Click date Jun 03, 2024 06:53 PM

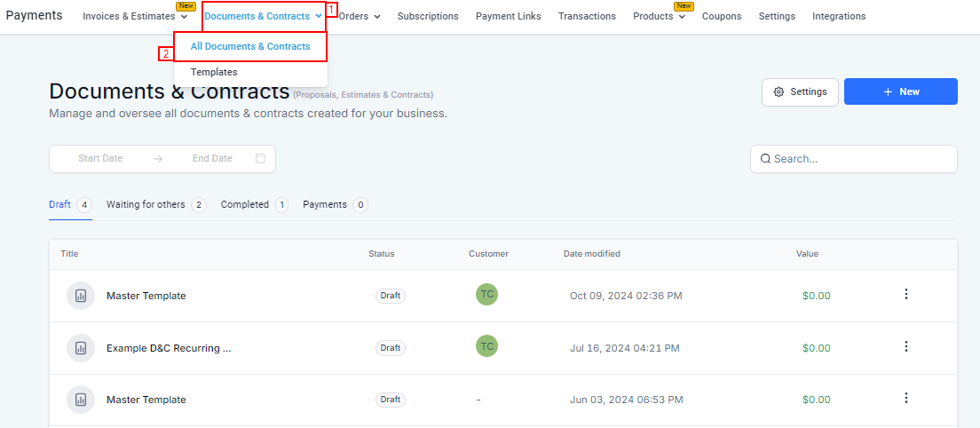pos(626,400)
